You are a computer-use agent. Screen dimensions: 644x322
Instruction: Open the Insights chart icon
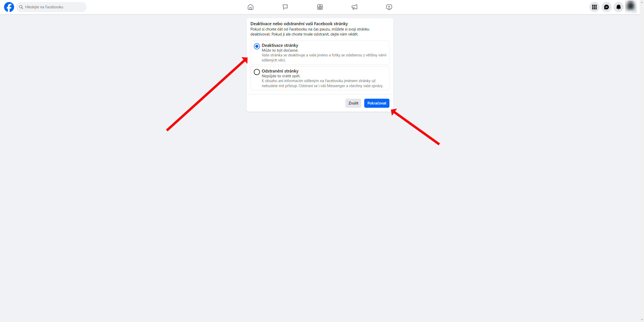point(320,7)
